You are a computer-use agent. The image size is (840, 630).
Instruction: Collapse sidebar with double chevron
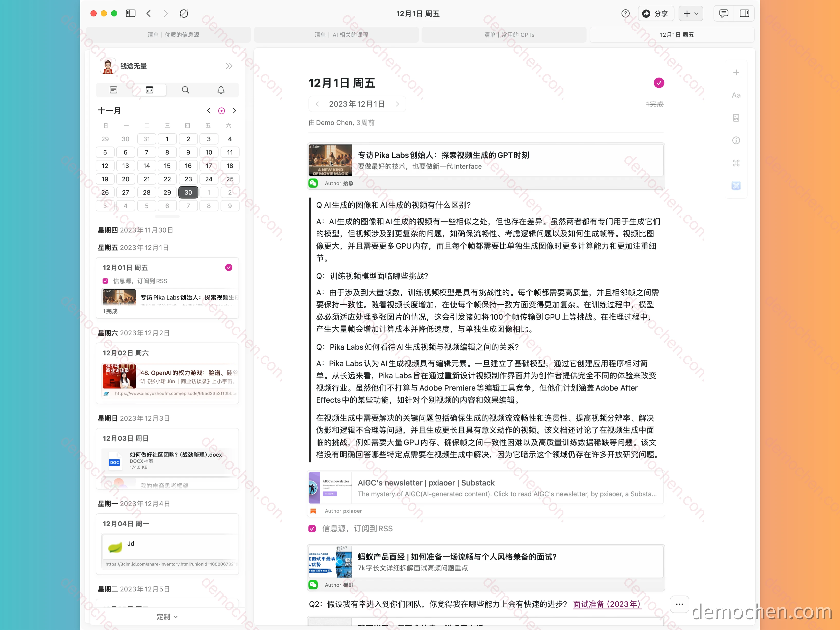point(229,66)
